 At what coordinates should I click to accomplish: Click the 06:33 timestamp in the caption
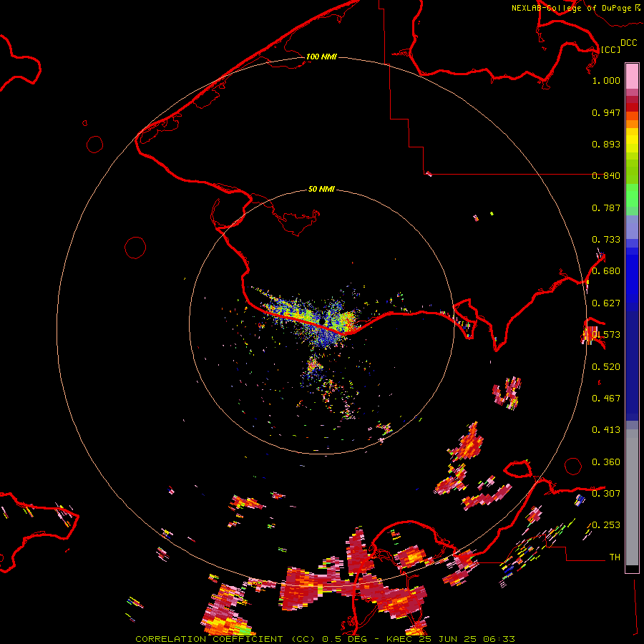pos(499,639)
